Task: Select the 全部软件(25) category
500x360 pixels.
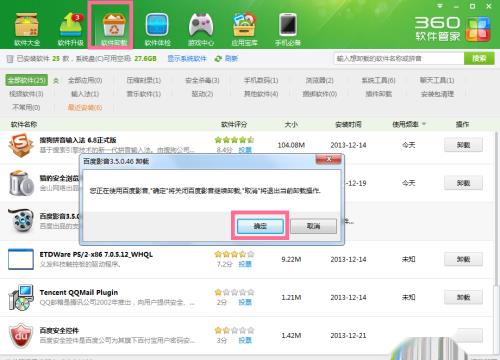Action: point(27,80)
